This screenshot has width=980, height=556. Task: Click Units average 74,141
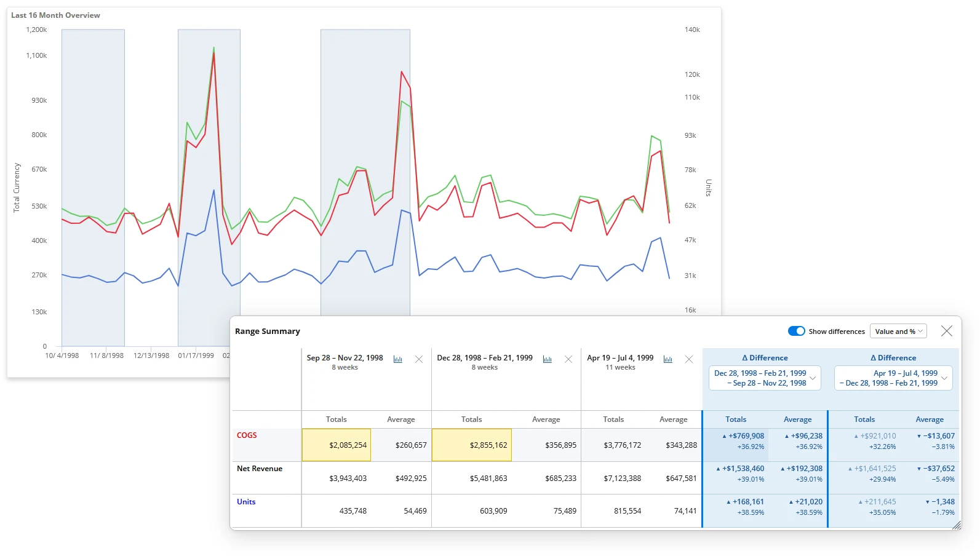point(685,511)
